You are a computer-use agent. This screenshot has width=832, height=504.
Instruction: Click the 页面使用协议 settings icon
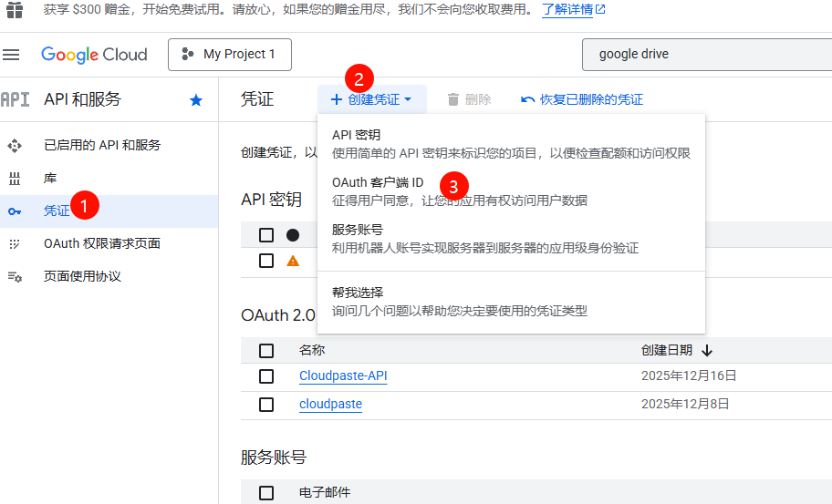(14, 276)
